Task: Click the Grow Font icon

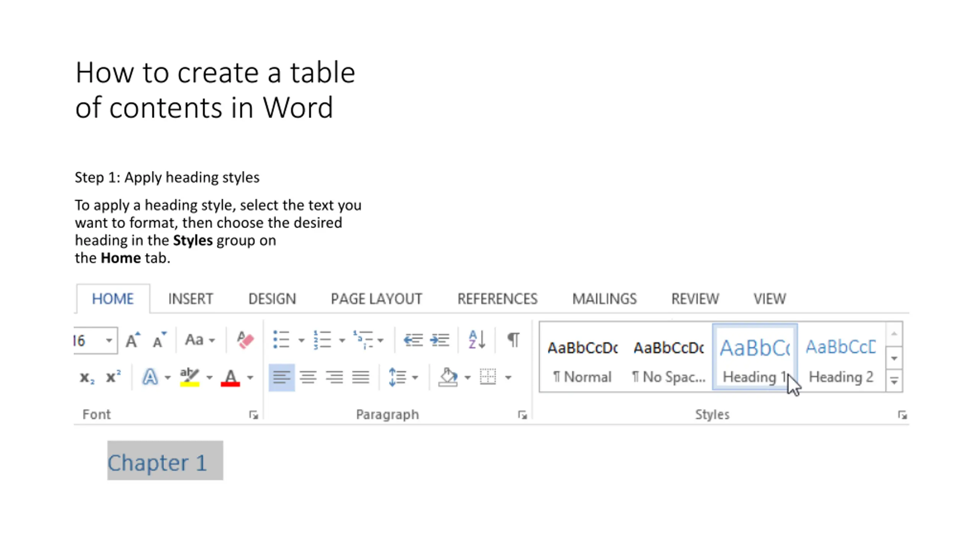Action: click(x=133, y=340)
